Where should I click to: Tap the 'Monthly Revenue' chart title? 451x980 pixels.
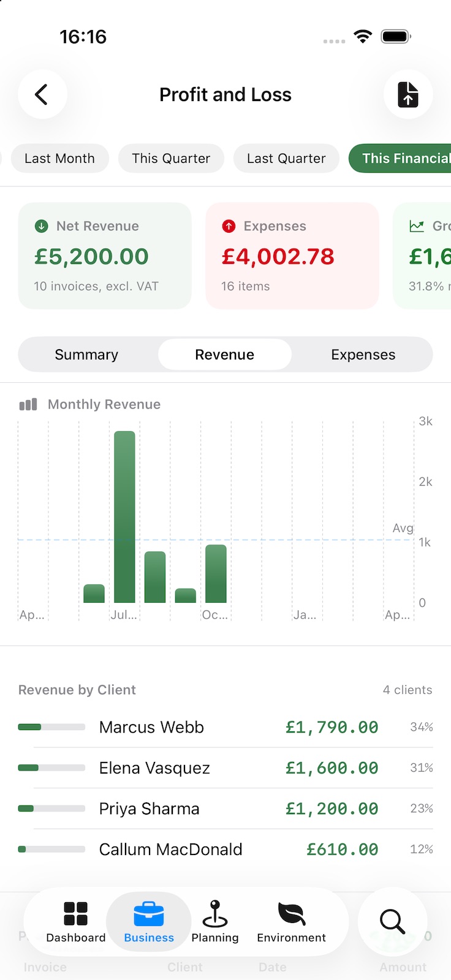(104, 404)
